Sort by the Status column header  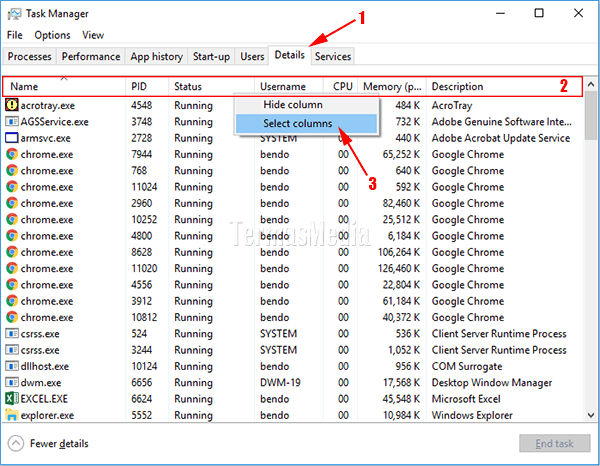tap(211, 86)
